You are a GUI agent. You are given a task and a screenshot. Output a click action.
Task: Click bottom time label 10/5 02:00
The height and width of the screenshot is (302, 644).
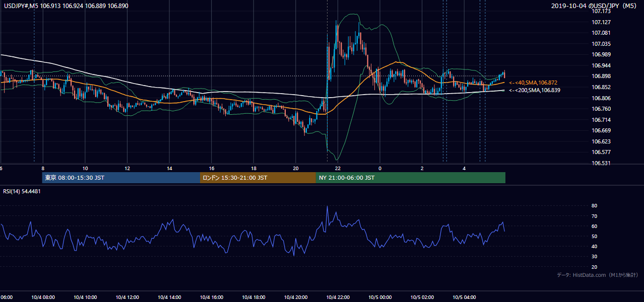pos(422,297)
